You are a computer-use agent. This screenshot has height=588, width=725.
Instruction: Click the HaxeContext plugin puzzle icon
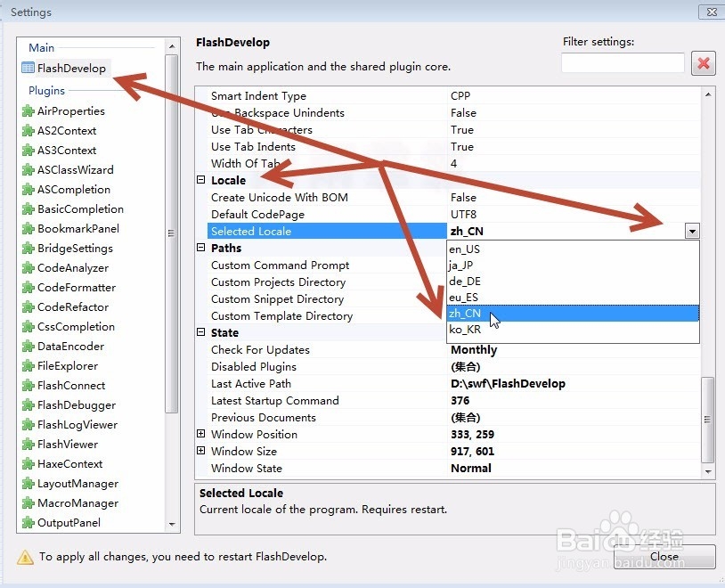(29, 463)
